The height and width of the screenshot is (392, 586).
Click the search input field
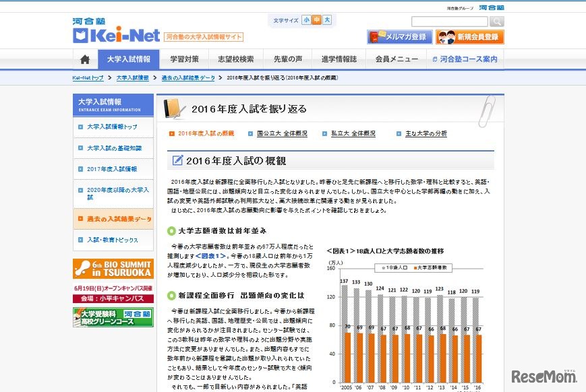tap(449, 22)
